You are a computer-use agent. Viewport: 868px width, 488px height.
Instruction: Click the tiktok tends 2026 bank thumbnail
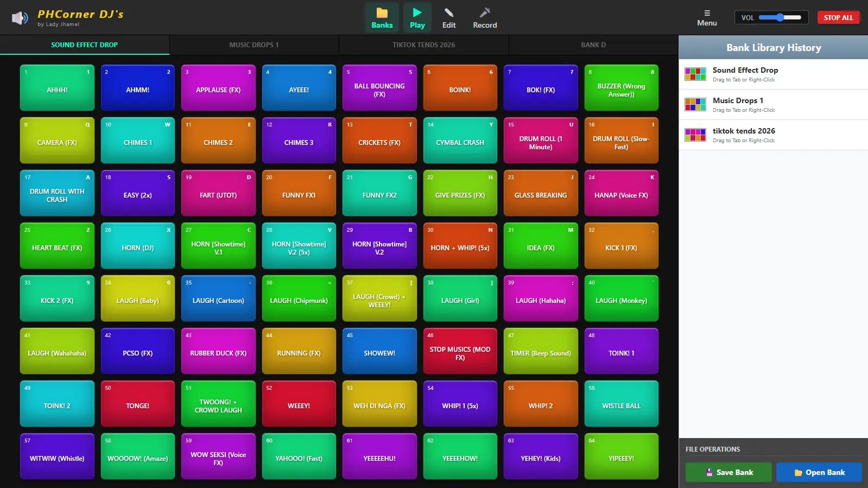(695, 135)
